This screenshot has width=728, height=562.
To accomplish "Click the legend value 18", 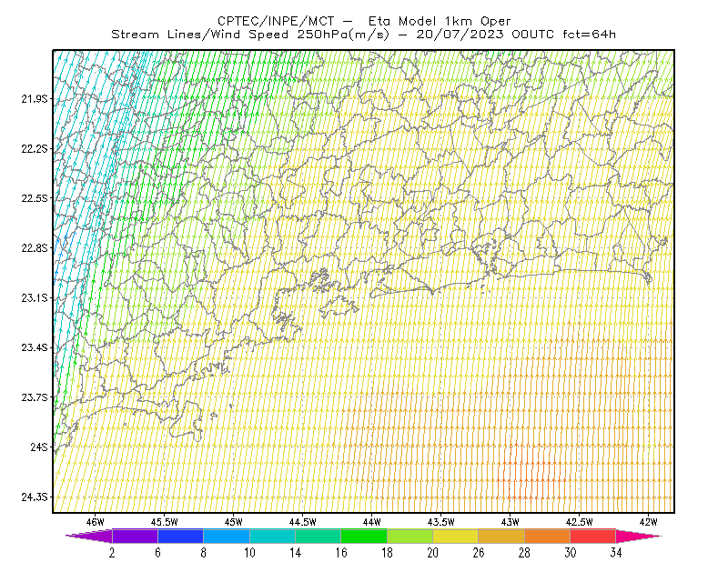I will click(387, 553).
